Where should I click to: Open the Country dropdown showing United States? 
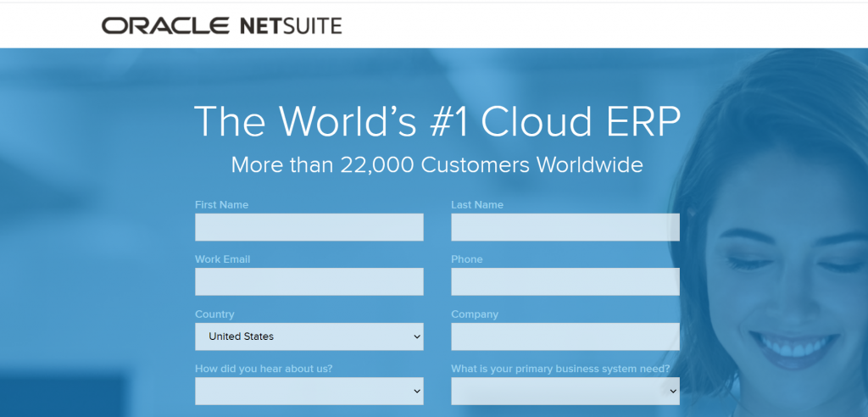(309, 336)
